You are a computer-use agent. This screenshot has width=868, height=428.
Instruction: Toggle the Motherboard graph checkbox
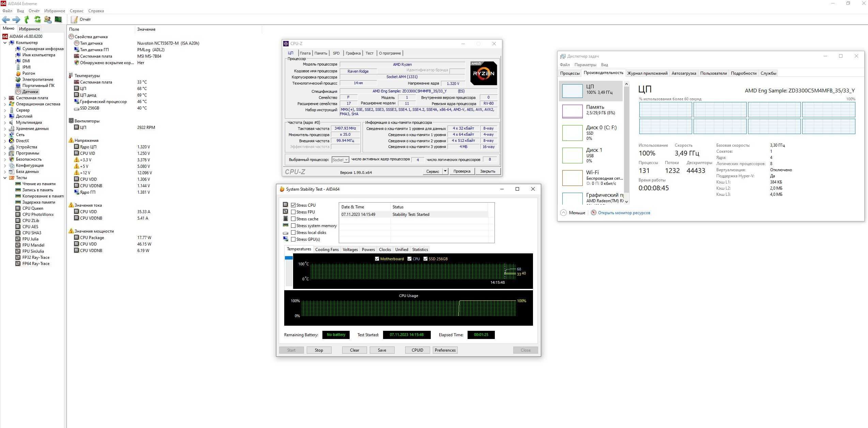tap(377, 259)
